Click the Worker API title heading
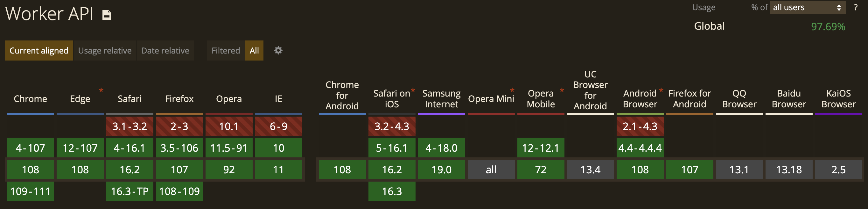The height and width of the screenshot is (209, 868). pyautogui.click(x=49, y=14)
